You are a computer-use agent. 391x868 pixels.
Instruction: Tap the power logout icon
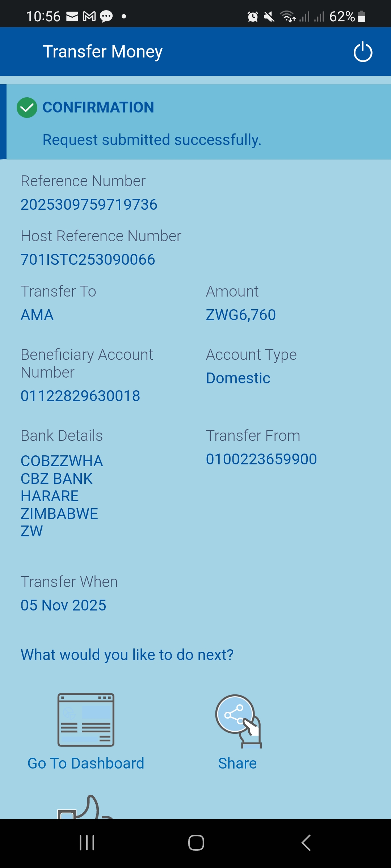point(363,52)
